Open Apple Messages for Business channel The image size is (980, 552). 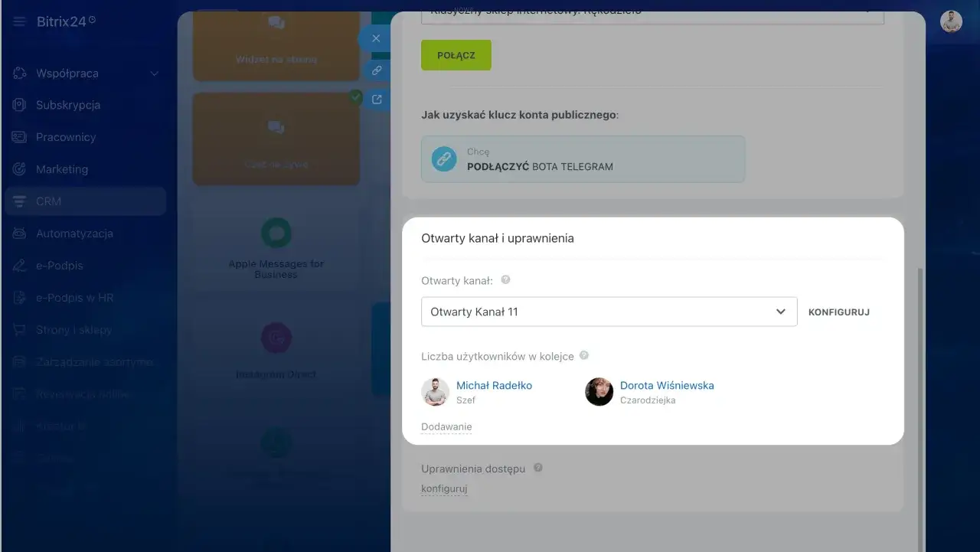(x=276, y=247)
